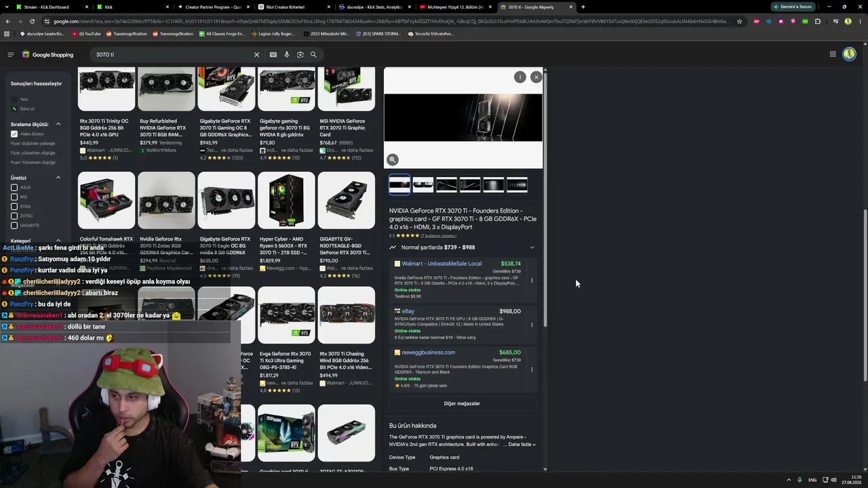Collapse the Sıralama ölçütü section
Image resolution: width=868 pixels, height=488 pixels.
[58, 124]
